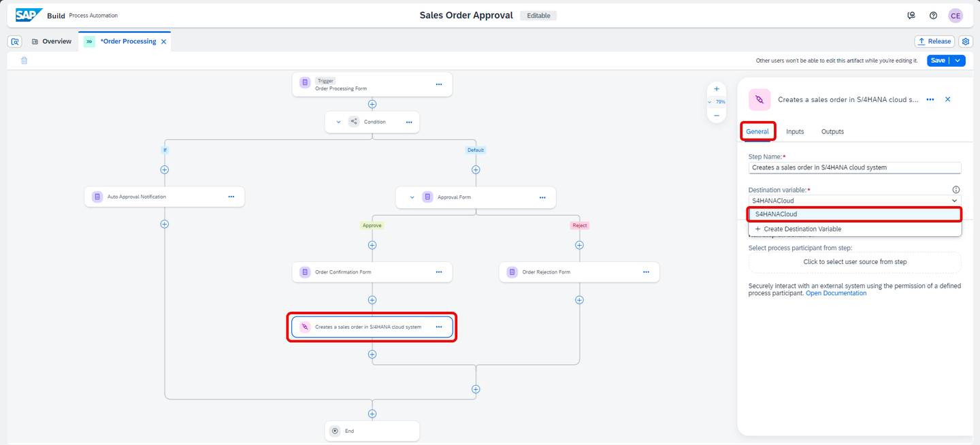Add a step under the If branch label
Viewport: 980px width, 445px height.
[x=164, y=169]
